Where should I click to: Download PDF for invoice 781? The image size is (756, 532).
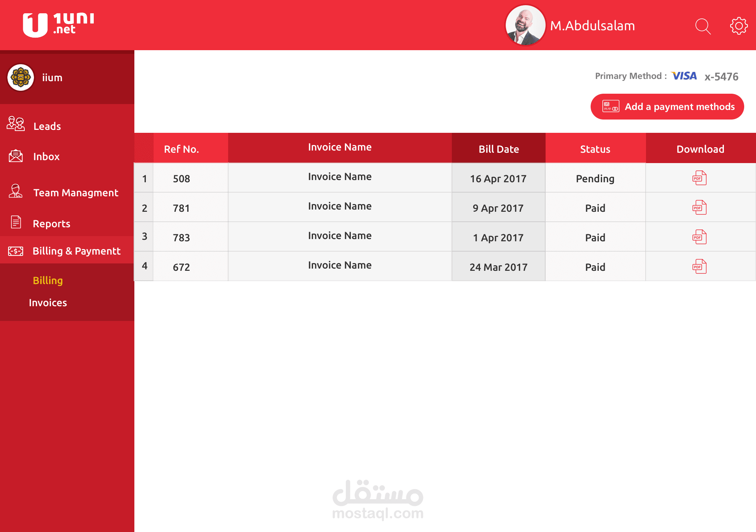click(699, 208)
